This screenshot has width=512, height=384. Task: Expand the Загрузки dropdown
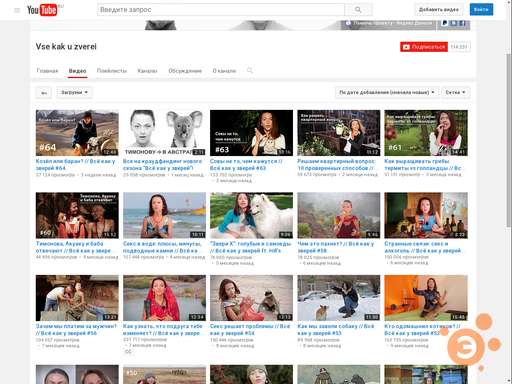(74, 92)
